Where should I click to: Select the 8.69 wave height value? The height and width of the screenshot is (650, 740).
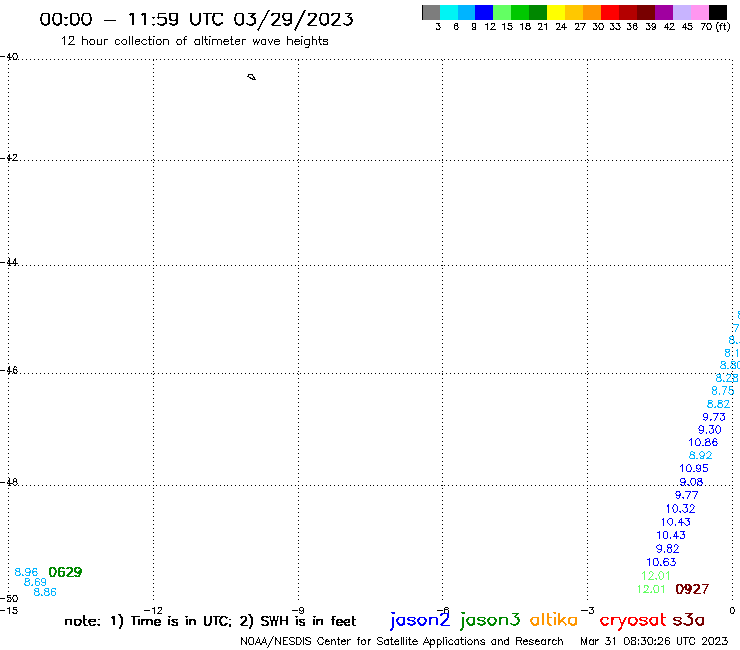tap(35, 582)
